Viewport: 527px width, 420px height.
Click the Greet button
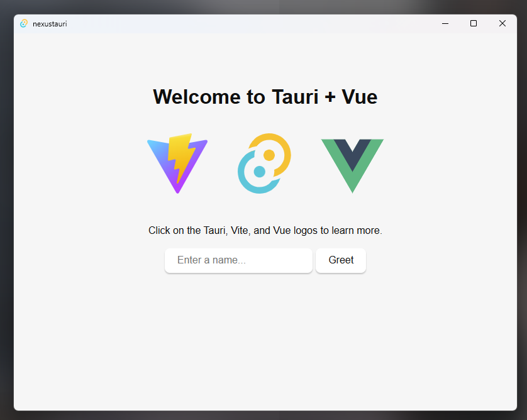coord(341,260)
